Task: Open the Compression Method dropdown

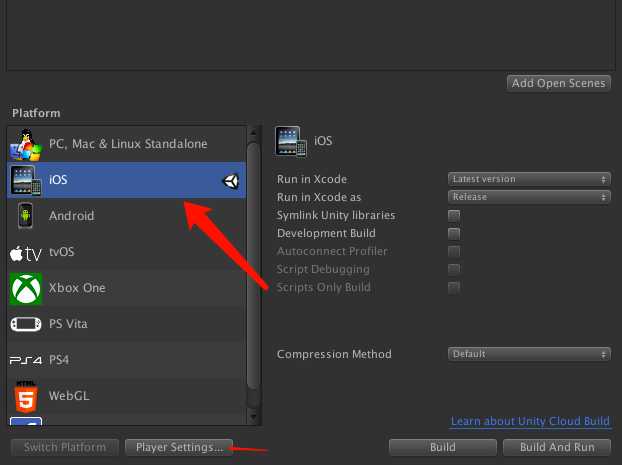Action: (529, 354)
